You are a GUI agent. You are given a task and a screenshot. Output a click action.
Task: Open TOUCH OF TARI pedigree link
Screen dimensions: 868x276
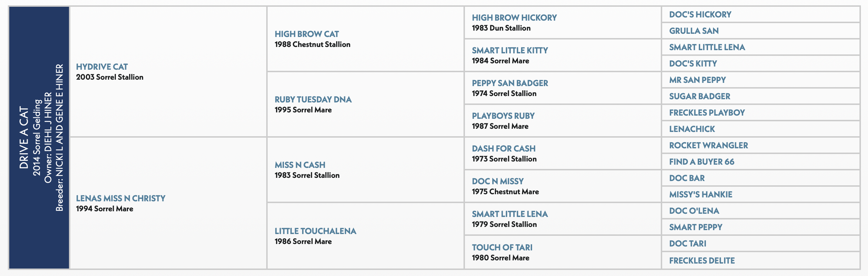point(502,248)
